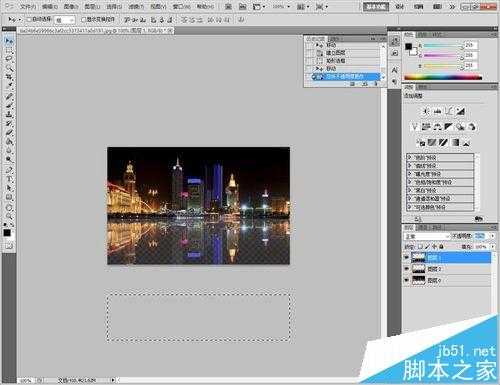Select the Clone Stamp tool
Screen dimensions: 500x385
point(8,114)
